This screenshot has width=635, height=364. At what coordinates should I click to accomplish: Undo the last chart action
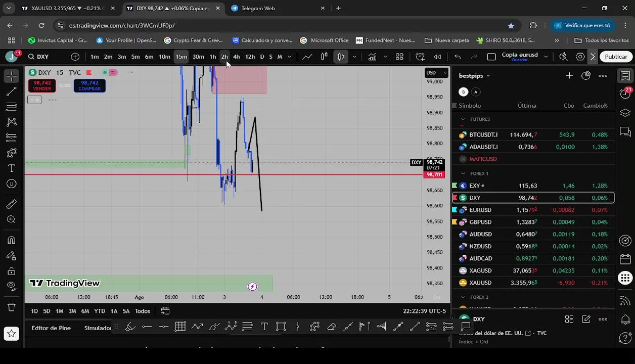tap(458, 57)
